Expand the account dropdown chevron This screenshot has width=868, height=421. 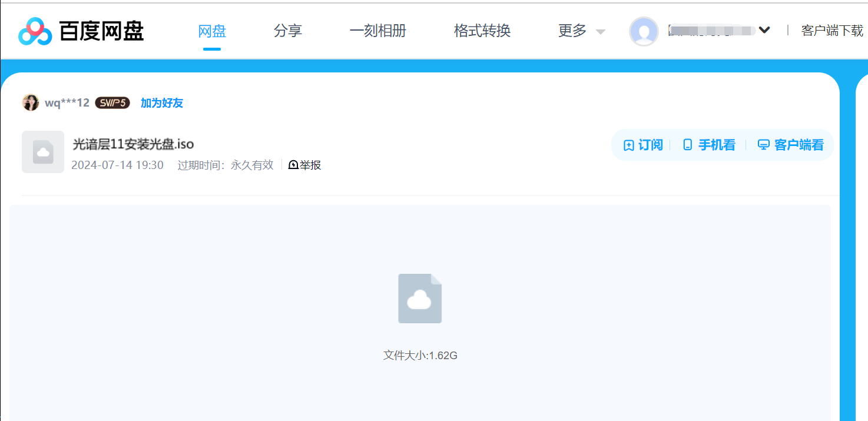(765, 29)
